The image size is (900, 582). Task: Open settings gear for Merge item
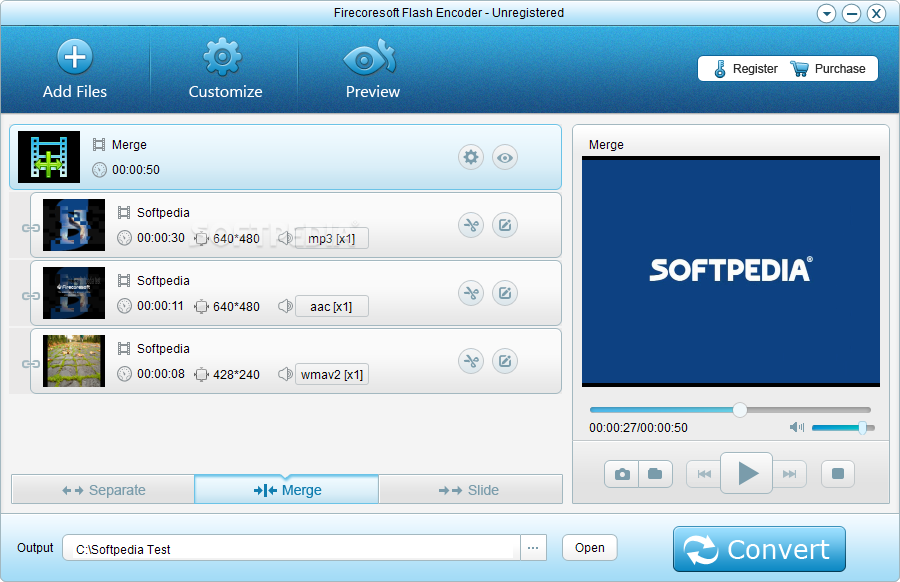471,157
